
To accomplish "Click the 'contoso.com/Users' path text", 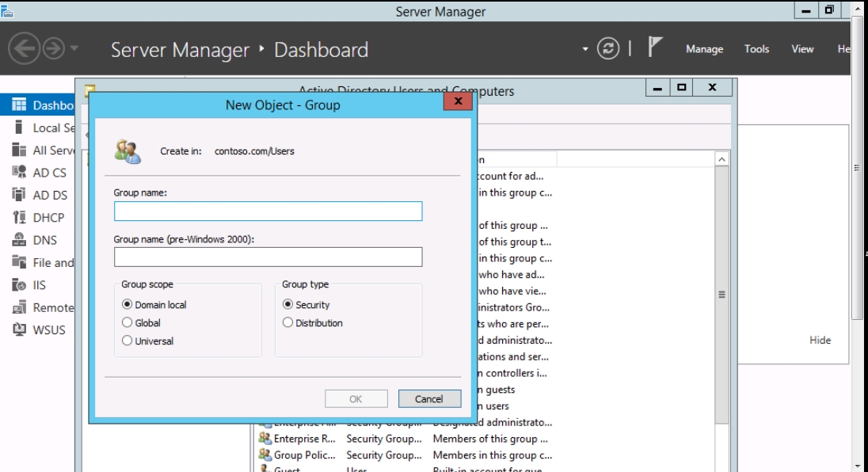I will [x=255, y=151].
